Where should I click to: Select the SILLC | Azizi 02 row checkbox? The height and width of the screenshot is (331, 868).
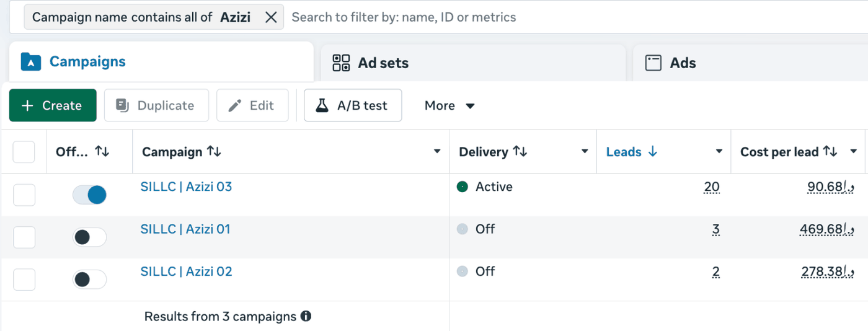24,280
